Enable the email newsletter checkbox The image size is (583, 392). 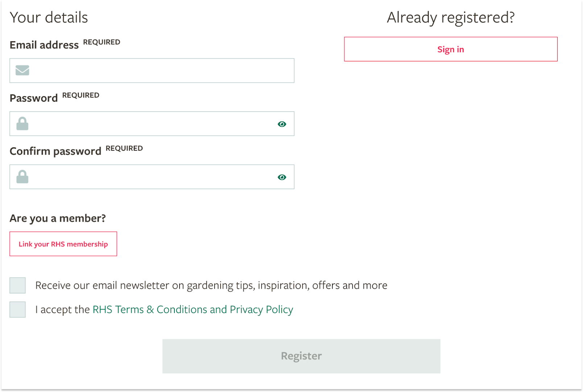click(17, 285)
